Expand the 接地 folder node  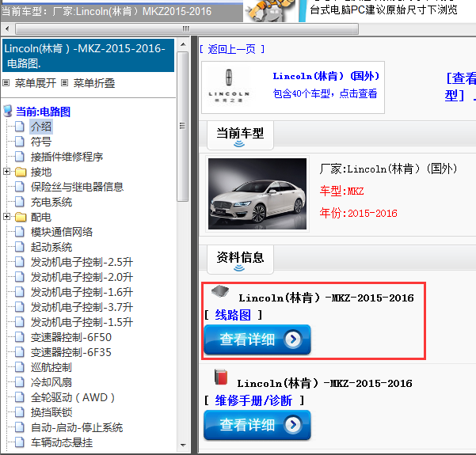[6, 172]
